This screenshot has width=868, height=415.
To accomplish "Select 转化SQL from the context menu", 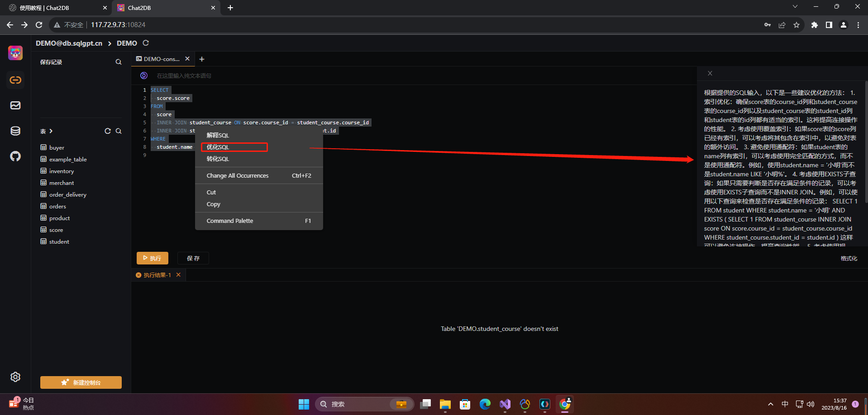I will [x=259, y=159].
